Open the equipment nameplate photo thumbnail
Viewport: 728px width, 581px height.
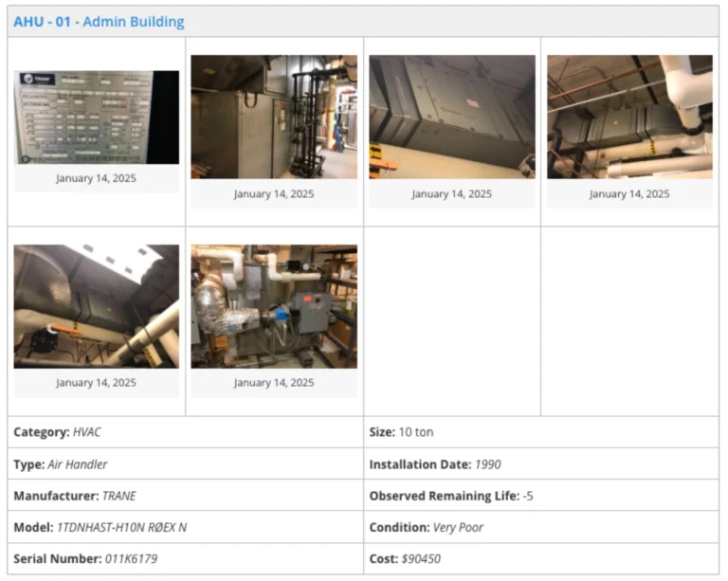[x=96, y=117]
